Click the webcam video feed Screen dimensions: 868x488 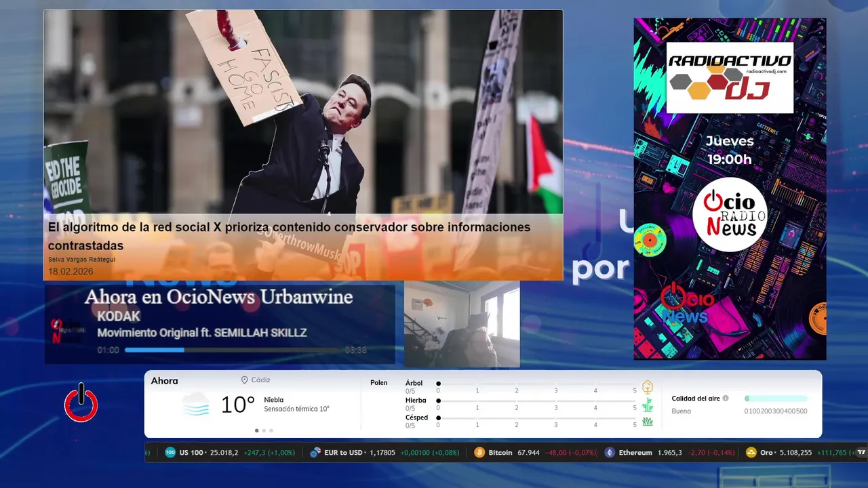(x=462, y=325)
